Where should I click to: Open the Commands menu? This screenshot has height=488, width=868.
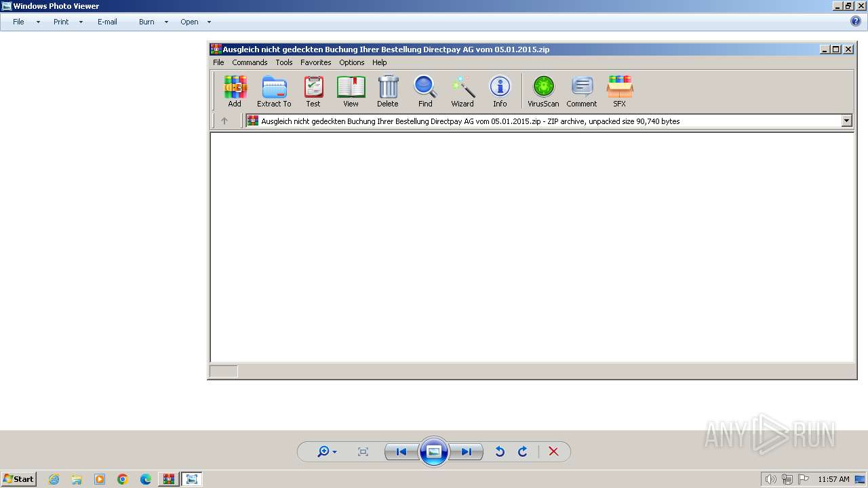point(250,62)
